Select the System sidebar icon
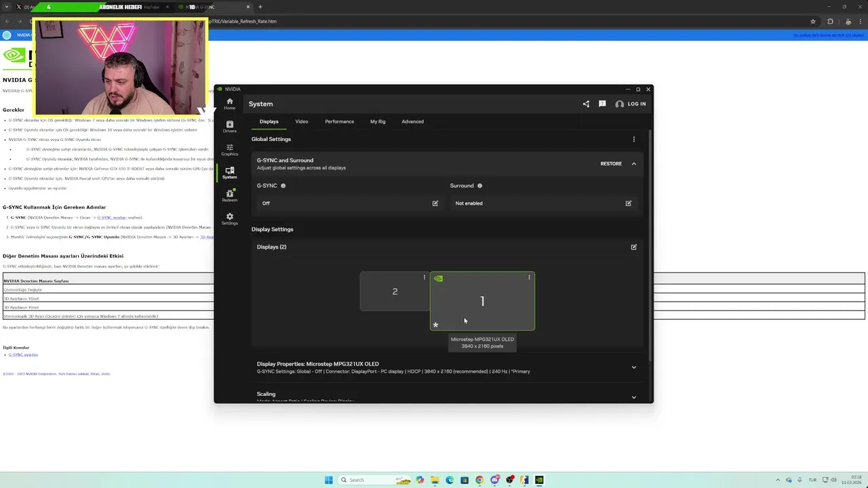 tap(229, 173)
